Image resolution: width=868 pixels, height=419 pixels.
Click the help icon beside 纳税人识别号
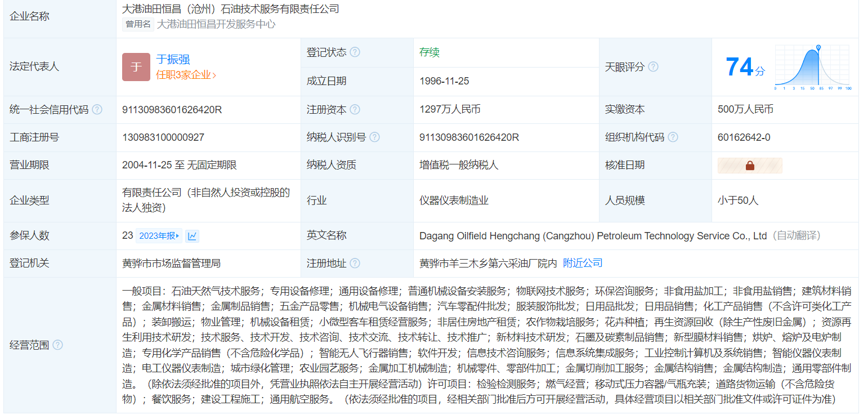click(374, 137)
